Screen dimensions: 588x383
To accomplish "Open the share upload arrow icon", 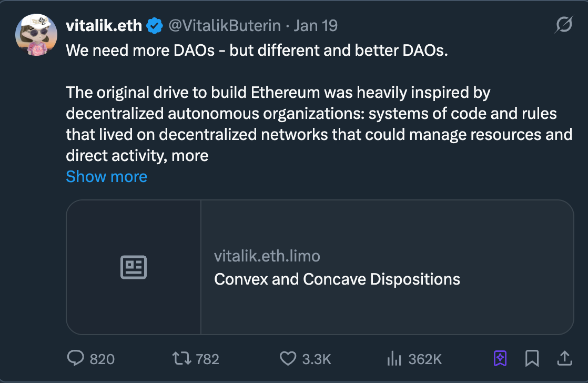I will (x=564, y=359).
